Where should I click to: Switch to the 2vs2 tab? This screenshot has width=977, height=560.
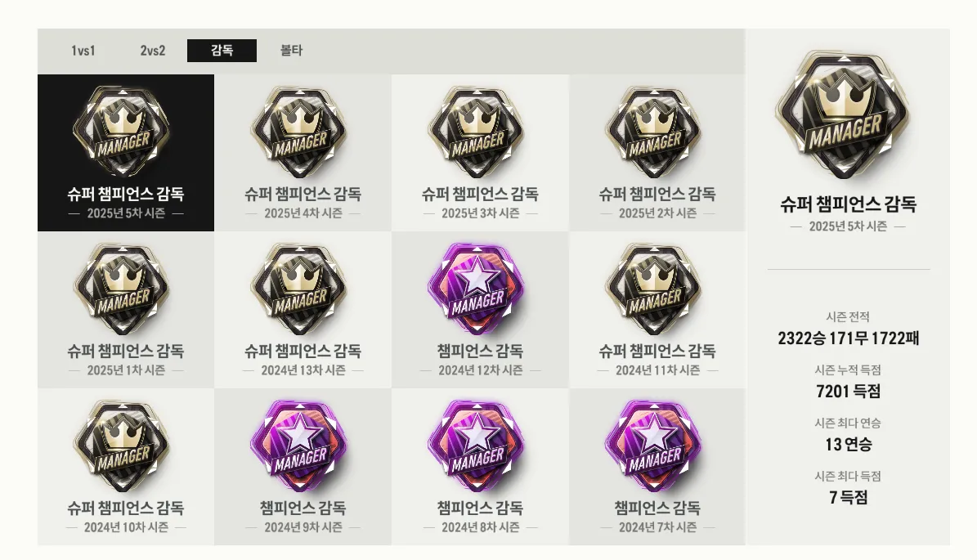click(x=153, y=51)
